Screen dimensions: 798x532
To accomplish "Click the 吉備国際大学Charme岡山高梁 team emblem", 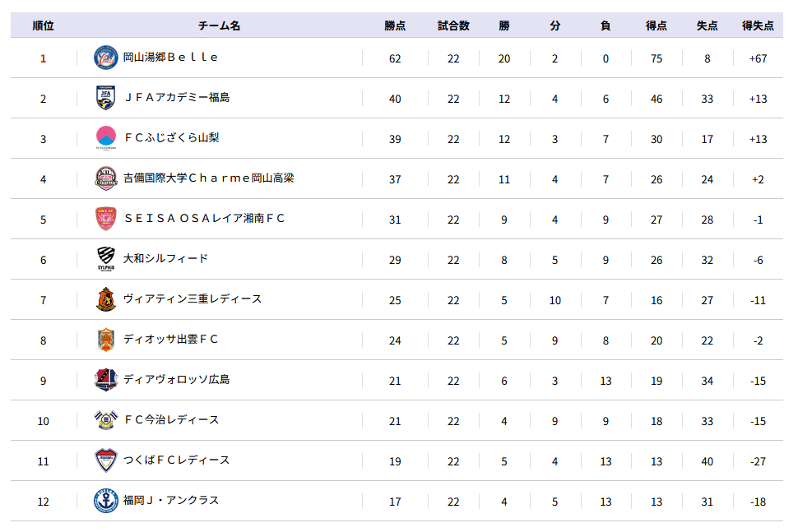I will click(x=106, y=178).
